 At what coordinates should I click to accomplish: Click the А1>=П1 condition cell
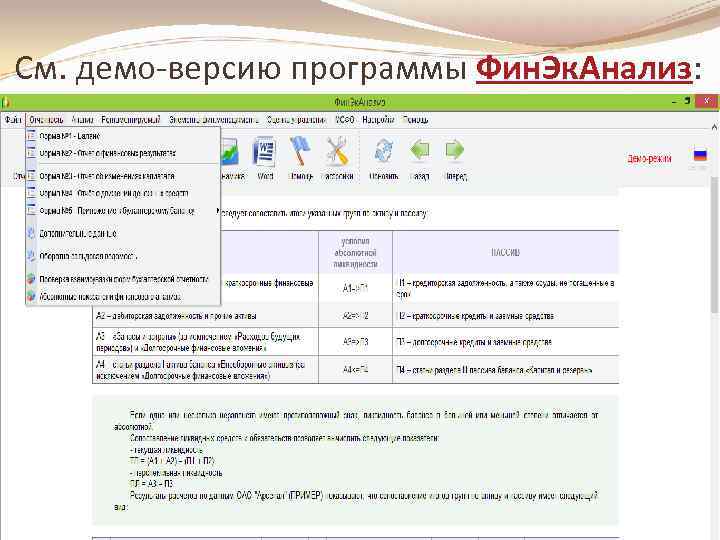355,288
